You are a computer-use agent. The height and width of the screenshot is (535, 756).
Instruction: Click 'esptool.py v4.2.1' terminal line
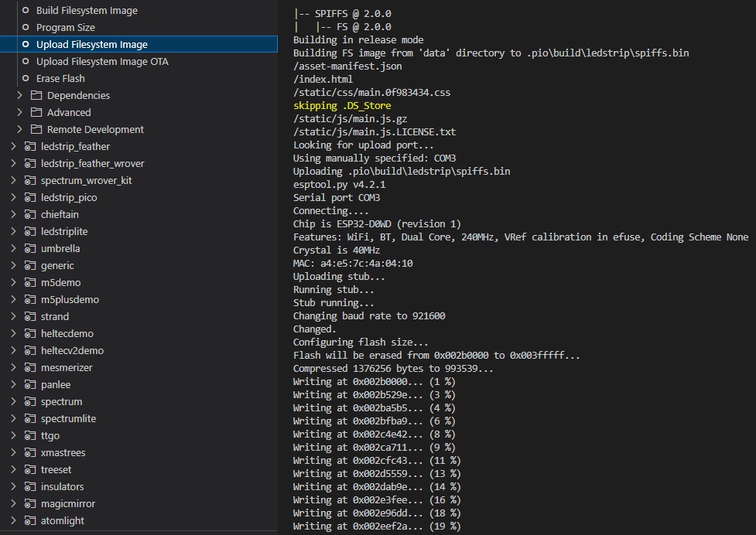click(x=340, y=185)
